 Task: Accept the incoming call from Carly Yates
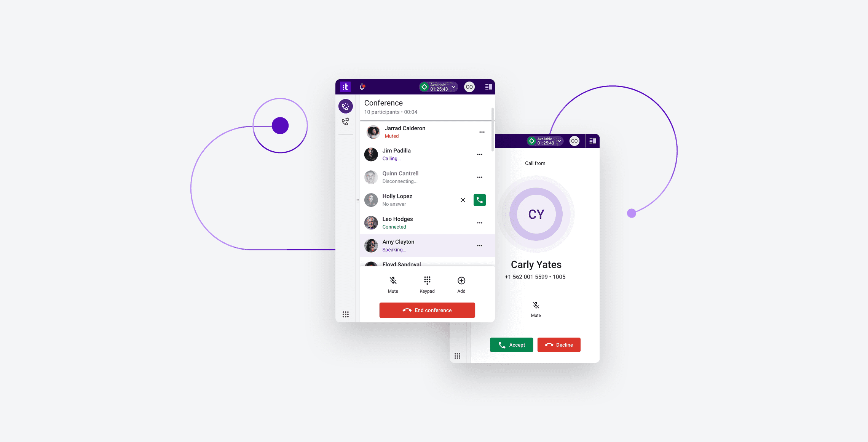511,344
